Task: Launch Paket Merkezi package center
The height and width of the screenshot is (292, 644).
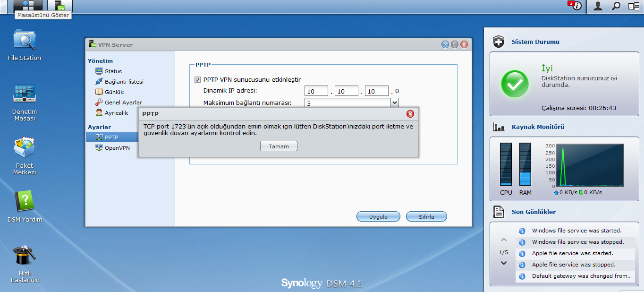Action: pyautogui.click(x=24, y=148)
